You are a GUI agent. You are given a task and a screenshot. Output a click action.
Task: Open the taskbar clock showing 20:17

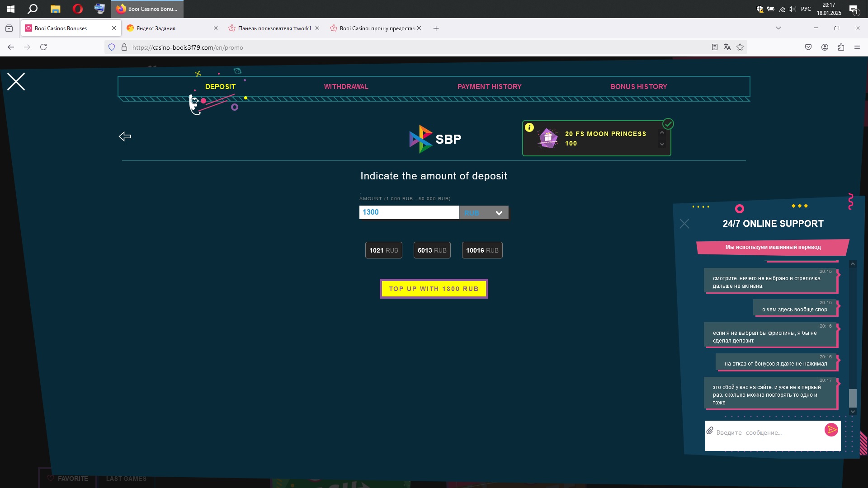click(x=829, y=9)
